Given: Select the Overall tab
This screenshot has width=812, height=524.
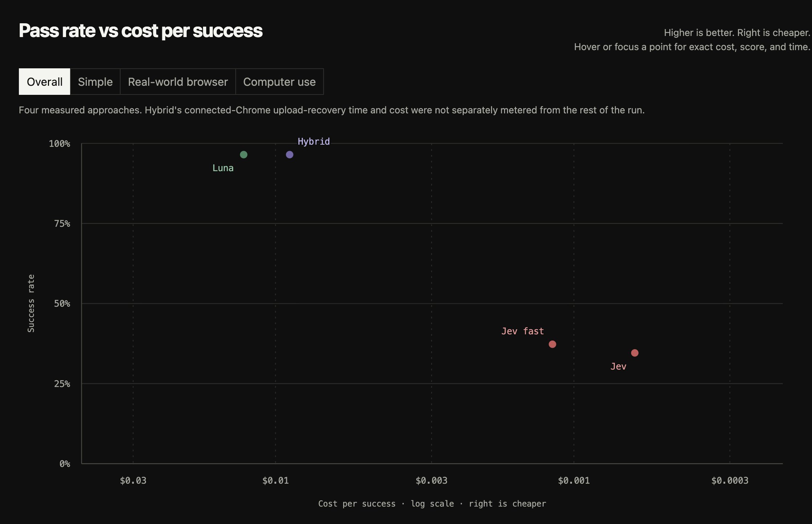Looking at the screenshot, I should click(44, 82).
